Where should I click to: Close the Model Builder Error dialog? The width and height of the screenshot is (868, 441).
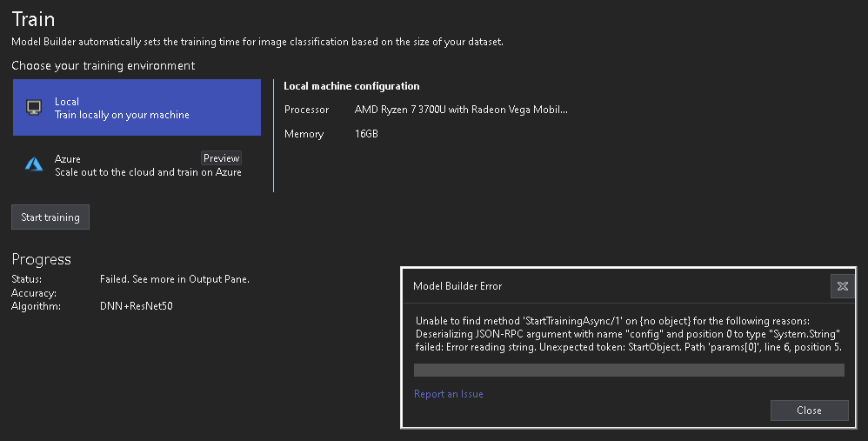[x=810, y=410]
